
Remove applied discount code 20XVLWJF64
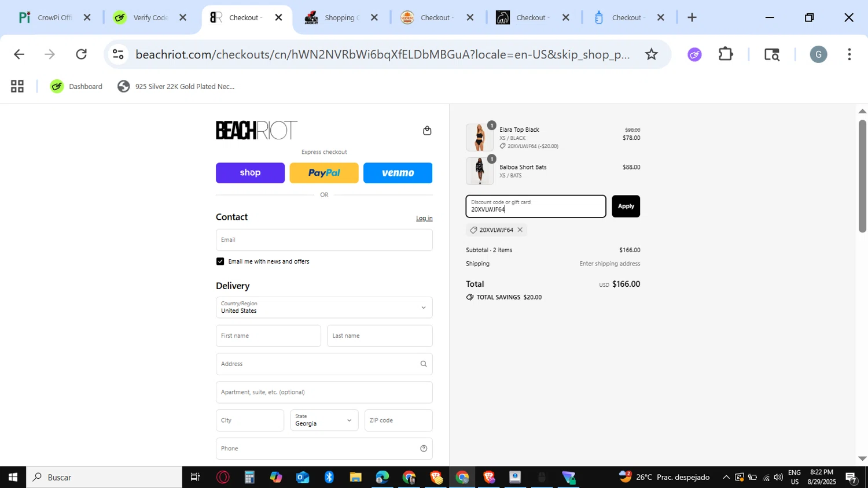pos(520,230)
